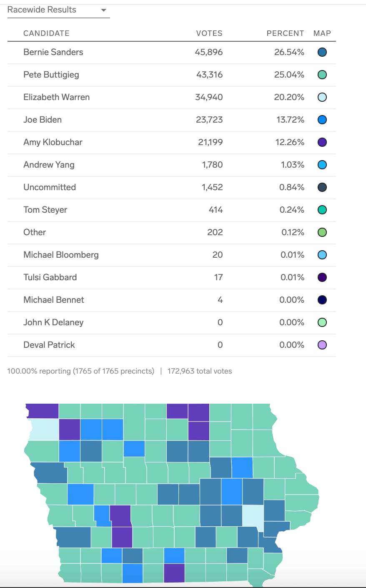Click Elizabeth Warren's light blue map dot
366x588 pixels.
322,97
